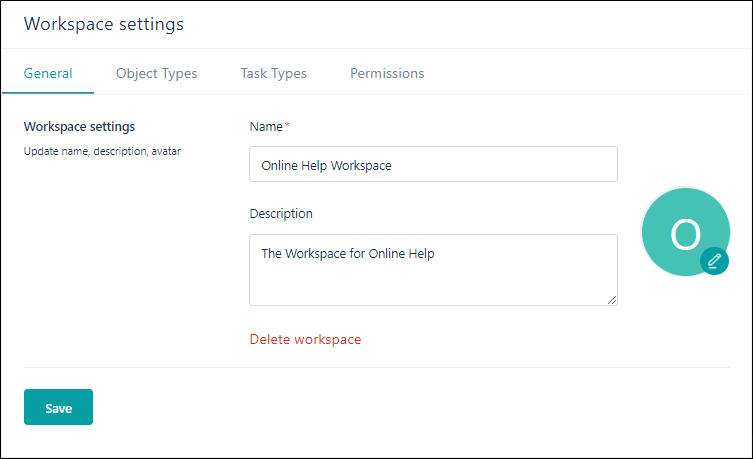Click the 'Update name, description, avatar' subtitle
Screen dimensions: 753x459
click(102, 151)
